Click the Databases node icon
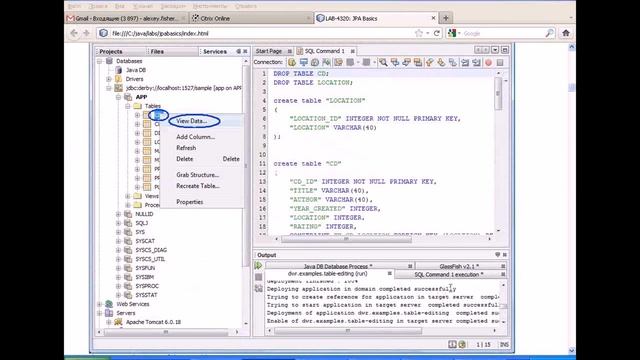The height and width of the screenshot is (360, 640). click(109, 61)
